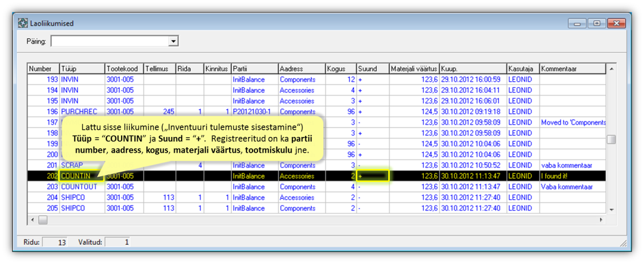Click the vertical scrollbar thumb
Image resolution: width=644 pixels, height=264 pixels.
point(611,140)
